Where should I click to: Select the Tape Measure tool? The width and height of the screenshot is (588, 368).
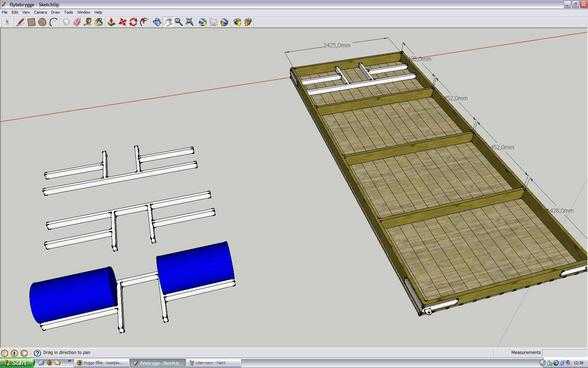tap(88, 22)
